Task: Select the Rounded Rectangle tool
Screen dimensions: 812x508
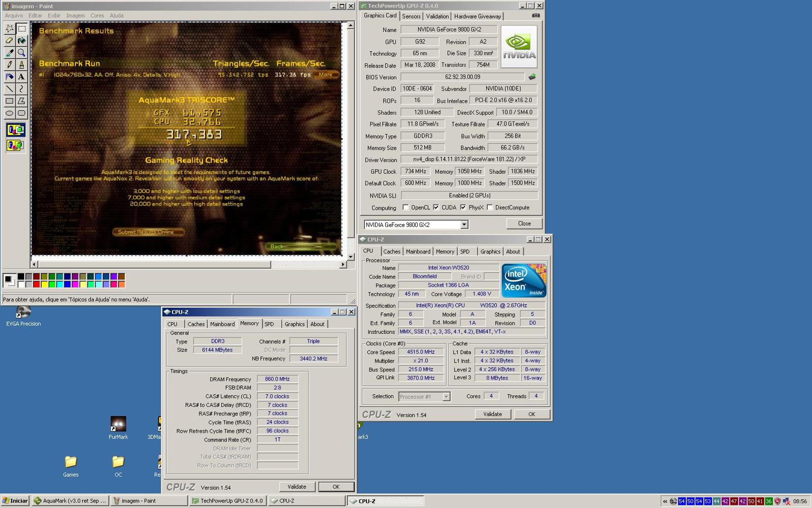Action: pyautogui.click(x=21, y=114)
